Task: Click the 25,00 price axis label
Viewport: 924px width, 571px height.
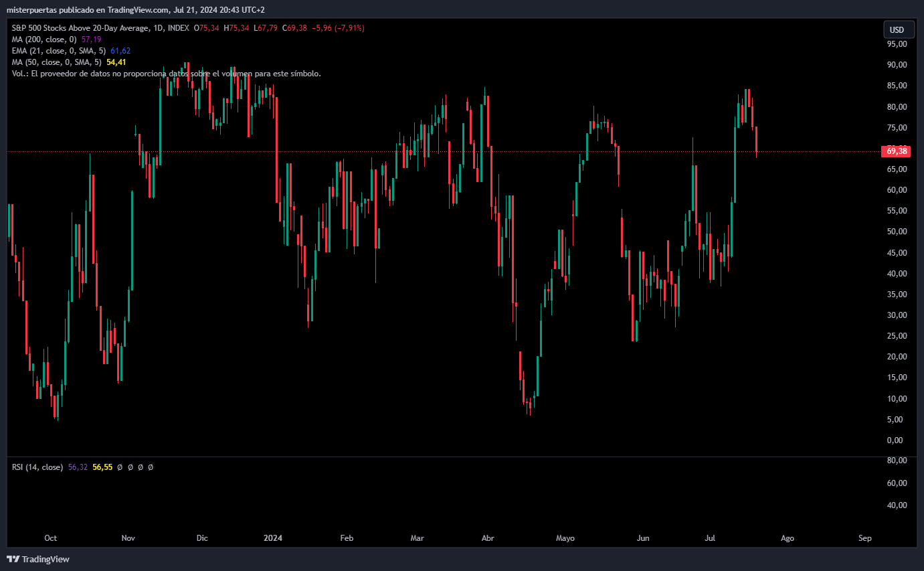Action: tap(897, 336)
